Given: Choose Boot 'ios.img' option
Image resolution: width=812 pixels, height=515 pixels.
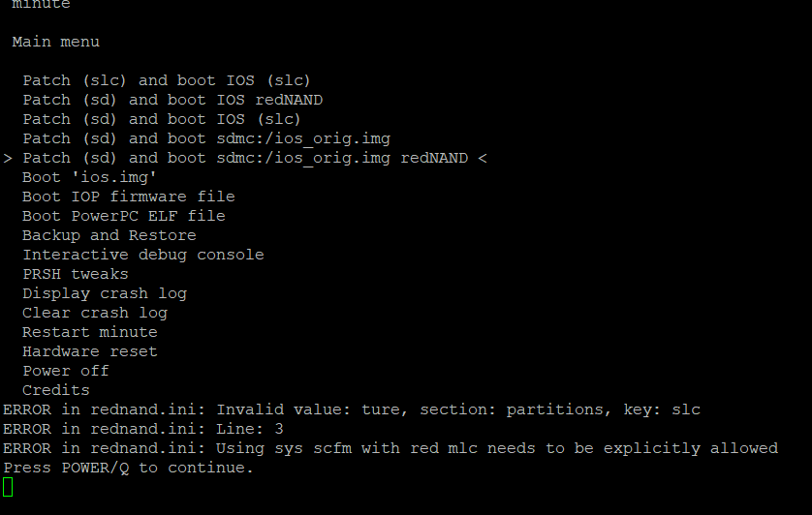Looking at the screenshot, I should click(x=89, y=177).
